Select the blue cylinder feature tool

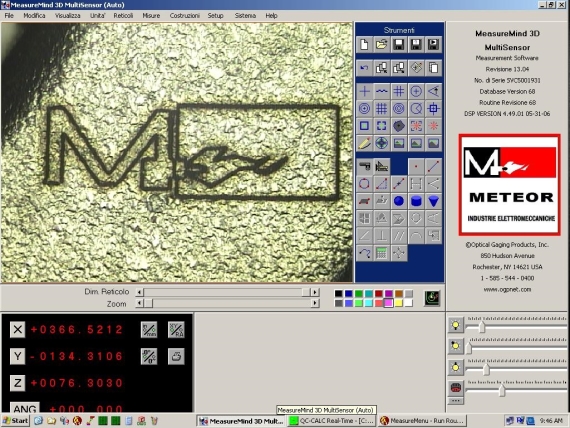point(416,201)
